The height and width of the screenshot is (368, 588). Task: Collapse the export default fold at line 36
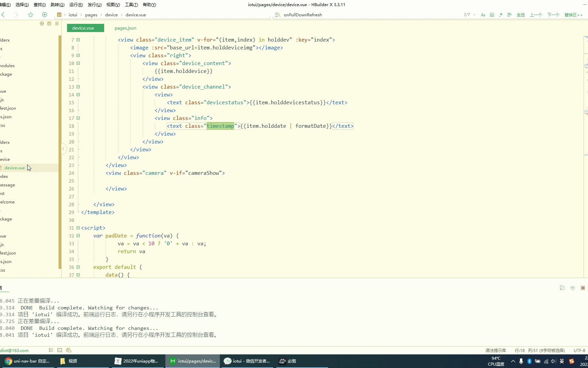78,267
